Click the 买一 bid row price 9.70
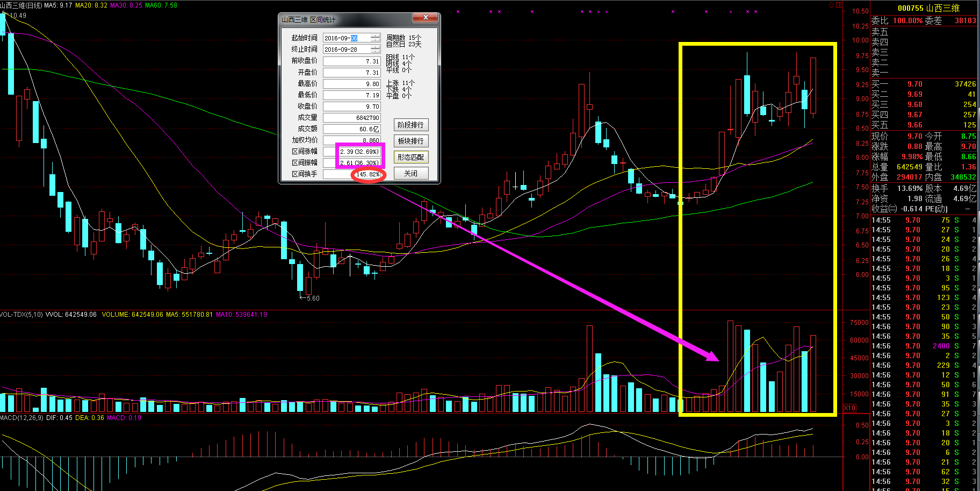Viewport: 980px width, 491px height. click(x=915, y=84)
